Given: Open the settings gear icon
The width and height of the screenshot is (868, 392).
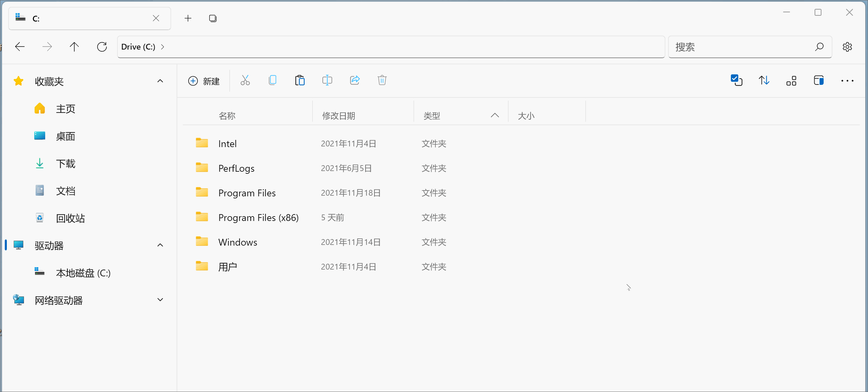Looking at the screenshot, I should pos(847,47).
